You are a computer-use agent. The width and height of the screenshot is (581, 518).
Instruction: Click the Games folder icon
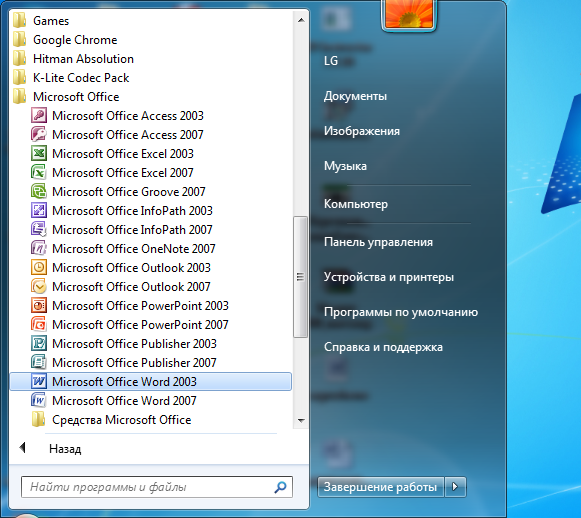point(20,20)
